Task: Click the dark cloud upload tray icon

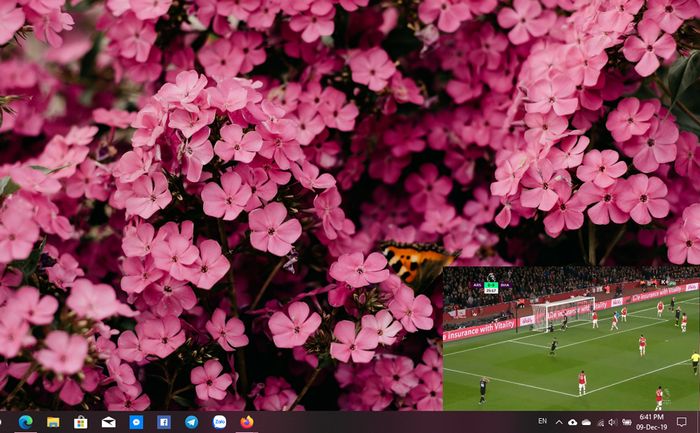Action: click(x=572, y=422)
